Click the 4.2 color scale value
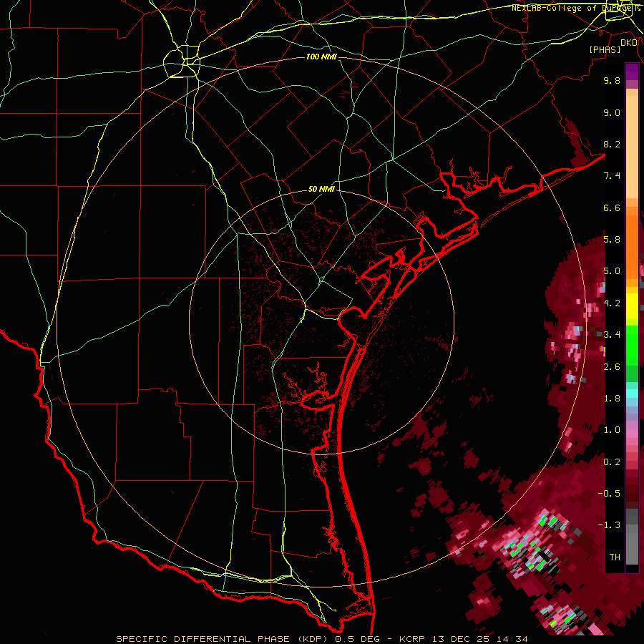This screenshot has width=644, height=644. (x=612, y=303)
